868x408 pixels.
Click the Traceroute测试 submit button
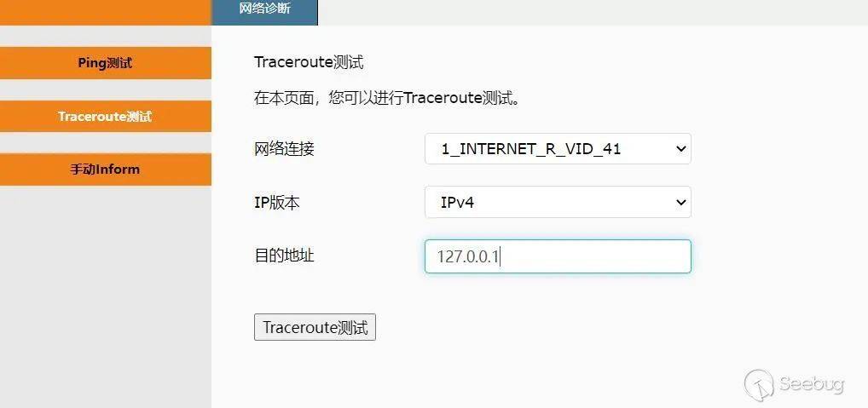tap(315, 327)
